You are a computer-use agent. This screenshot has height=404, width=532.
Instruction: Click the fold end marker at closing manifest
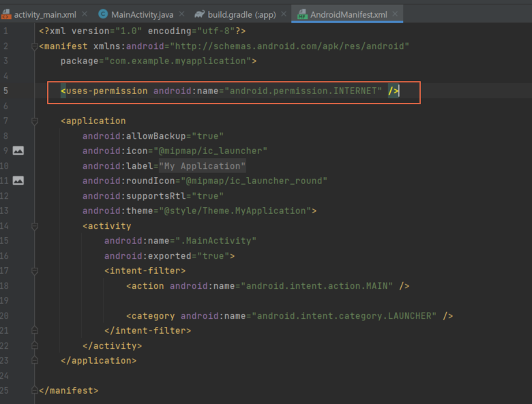(x=34, y=390)
